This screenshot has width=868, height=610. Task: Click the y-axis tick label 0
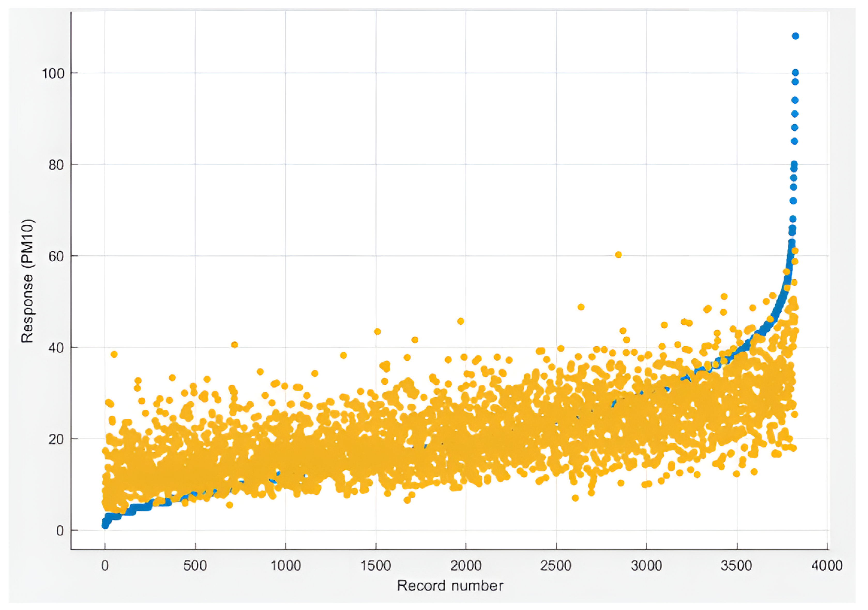(x=60, y=531)
